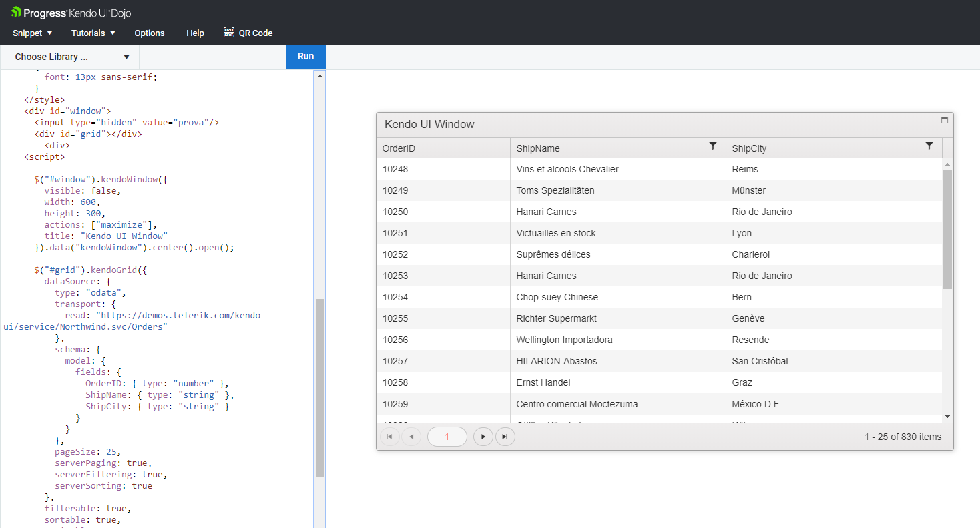The image size is (980, 528).
Task: Maximize the Kendo UI Window
Action: (944, 120)
